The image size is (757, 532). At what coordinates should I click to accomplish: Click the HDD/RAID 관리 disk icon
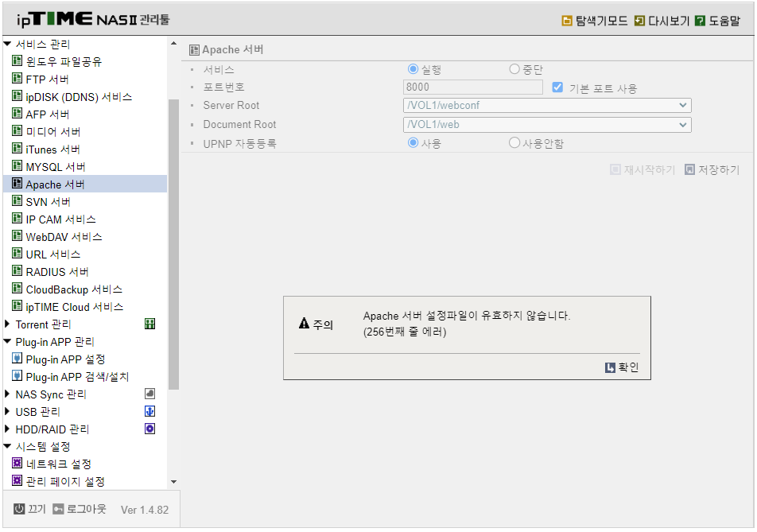point(149,429)
